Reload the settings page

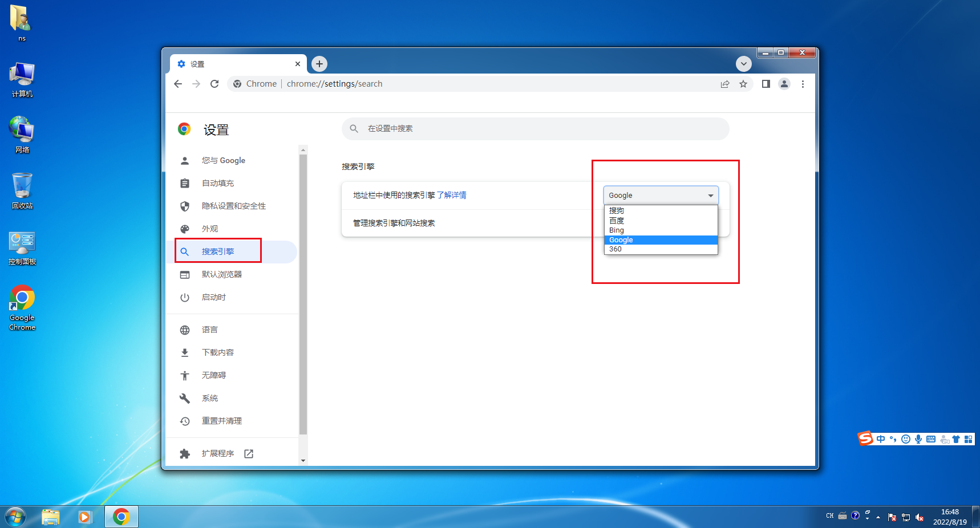pos(214,84)
